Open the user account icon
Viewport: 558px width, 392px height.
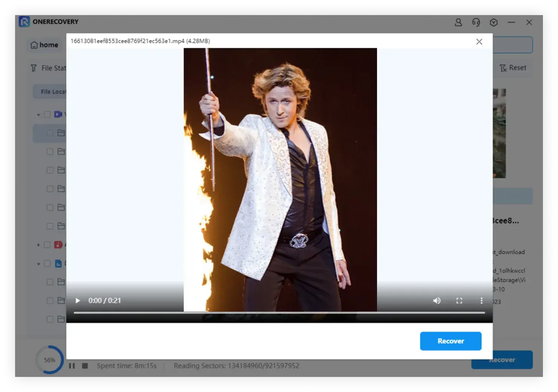click(x=458, y=23)
